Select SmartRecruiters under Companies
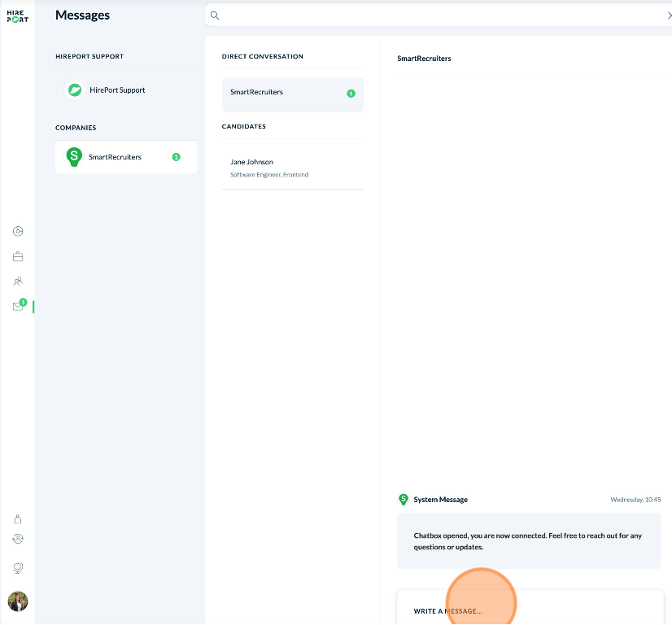Image resolution: width=672 pixels, height=625 pixels. [x=126, y=157]
